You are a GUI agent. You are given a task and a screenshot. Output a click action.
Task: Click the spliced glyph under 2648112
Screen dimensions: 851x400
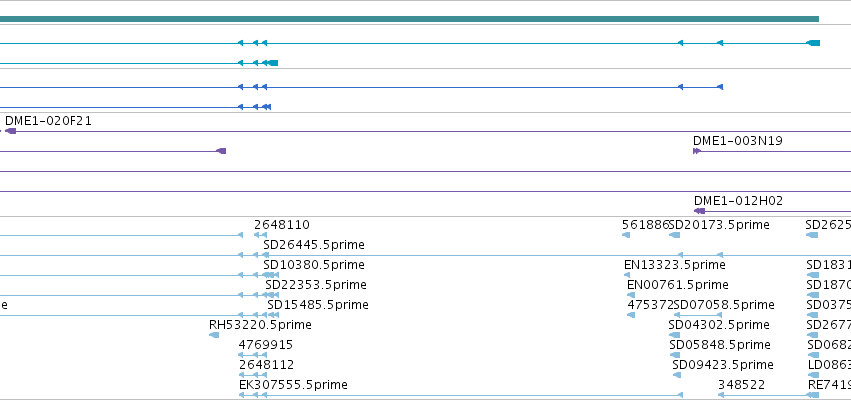pyautogui.click(x=253, y=375)
